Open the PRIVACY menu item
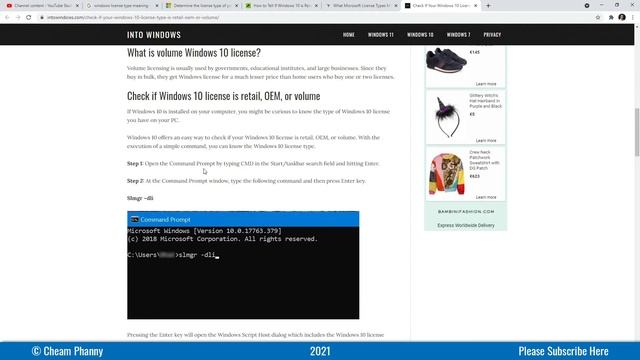 tap(492, 35)
